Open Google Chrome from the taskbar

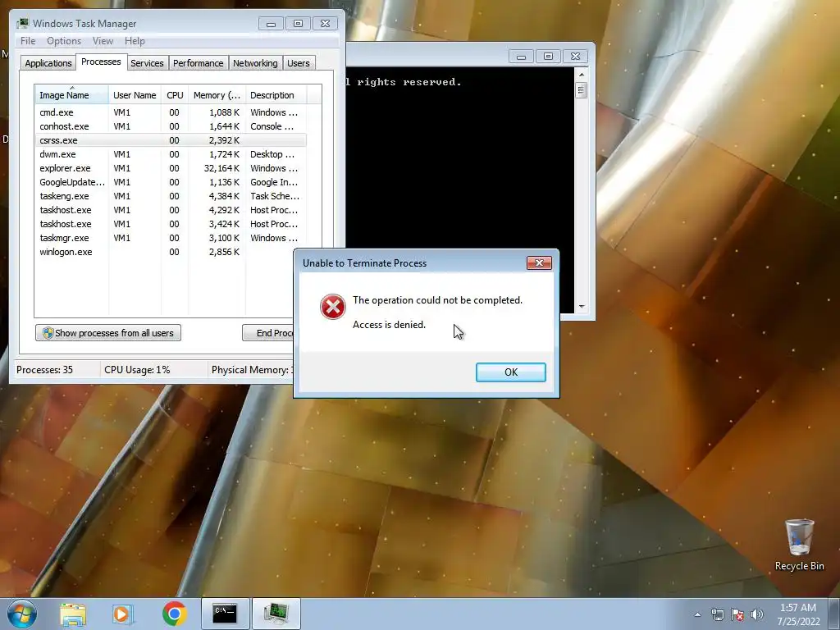click(x=174, y=614)
